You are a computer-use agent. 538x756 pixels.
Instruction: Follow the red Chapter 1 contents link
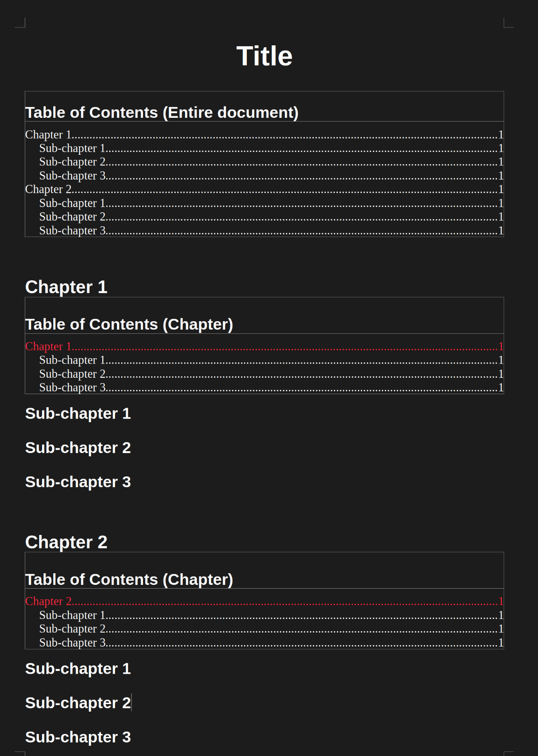tap(48, 346)
